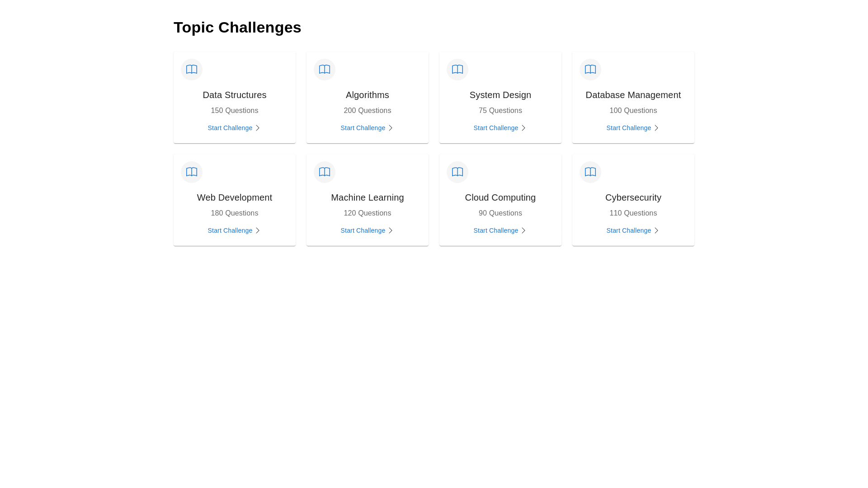Click the Topic Challenges heading
The image size is (868, 488).
(237, 27)
